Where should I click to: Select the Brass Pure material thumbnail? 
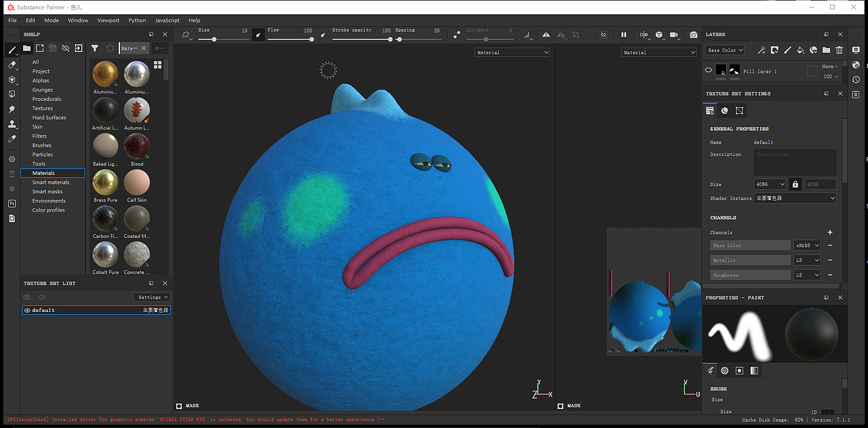point(105,182)
